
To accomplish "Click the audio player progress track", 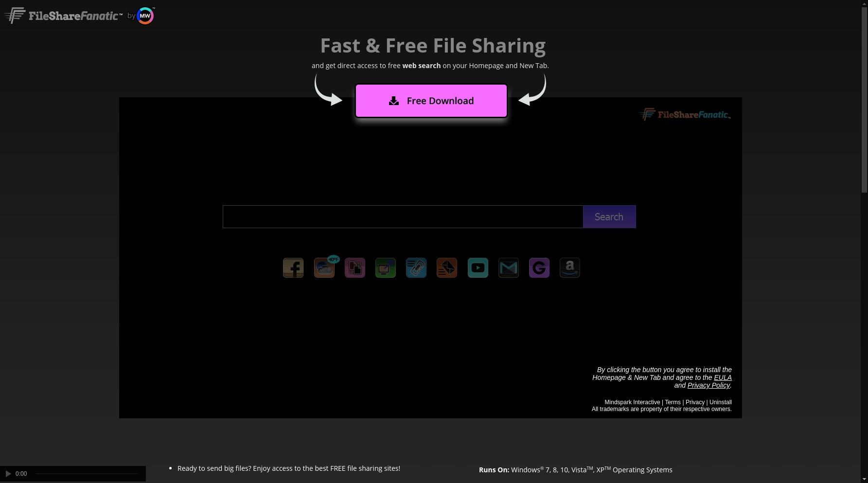I will coord(86,474).
